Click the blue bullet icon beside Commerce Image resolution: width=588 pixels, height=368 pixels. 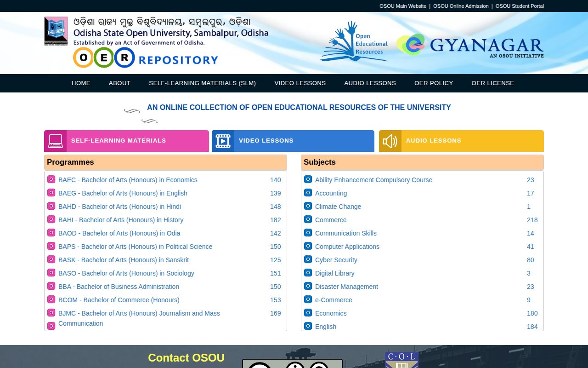(308, 219)
